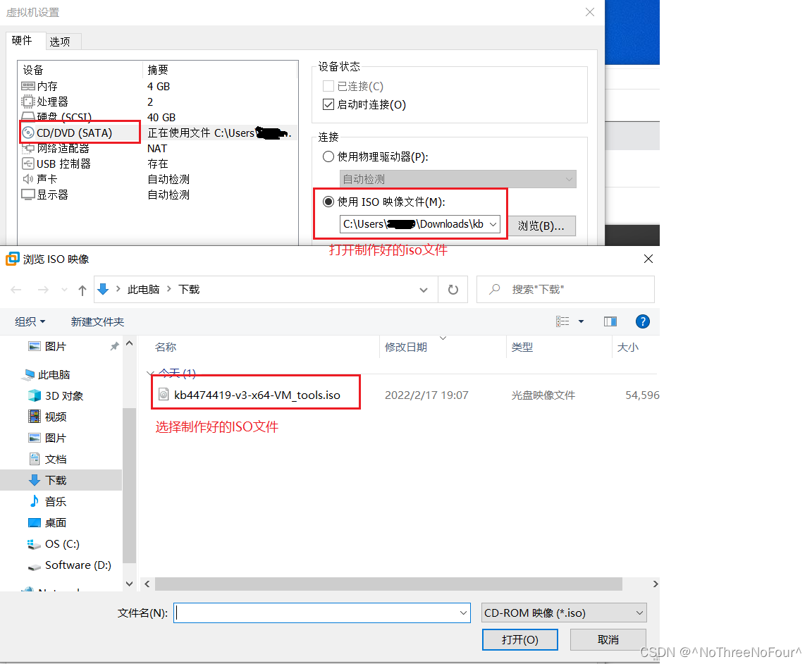The height and width of the screenshot is (664, 812).
Task: Select the 内存 memory device icon
Action: click(28, 86)
